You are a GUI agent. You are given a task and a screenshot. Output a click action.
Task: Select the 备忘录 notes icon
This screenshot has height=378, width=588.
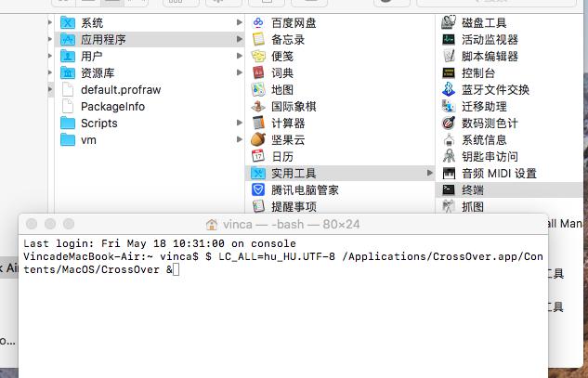click(258, 39)
